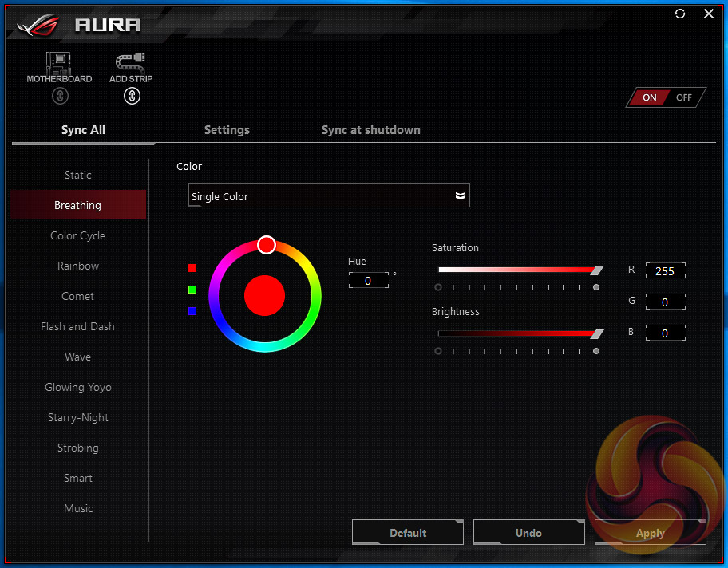The image size is (728, 568).
Task: Set brightness to minimum dot
Action: [x=437, y=351]
